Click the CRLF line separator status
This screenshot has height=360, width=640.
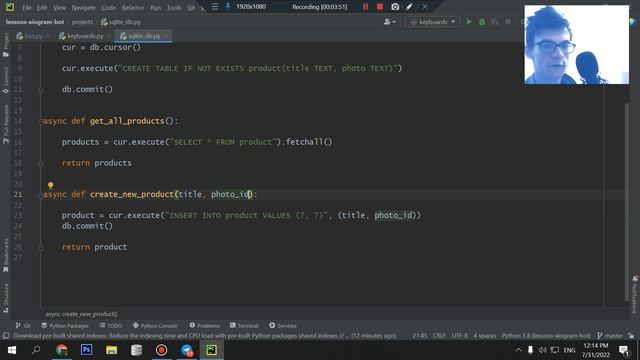(439, 336)
